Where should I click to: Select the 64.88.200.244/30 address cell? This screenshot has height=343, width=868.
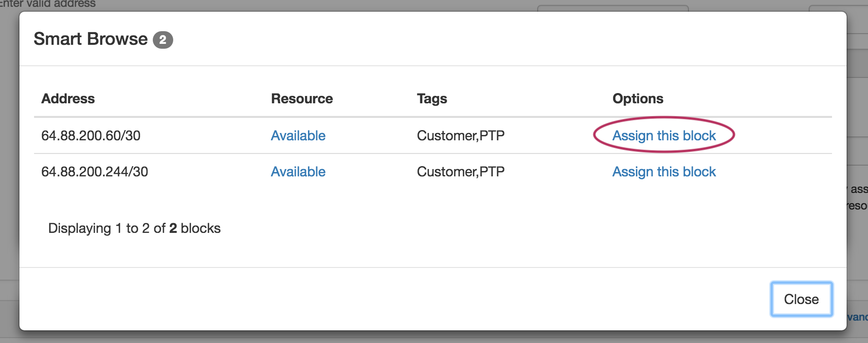pyautogui.click(x=95, y=172)
